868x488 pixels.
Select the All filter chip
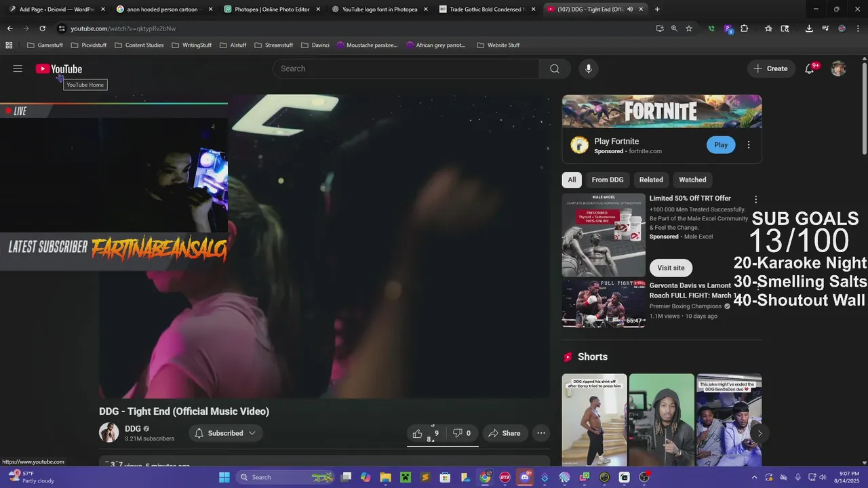coord(572,180)
